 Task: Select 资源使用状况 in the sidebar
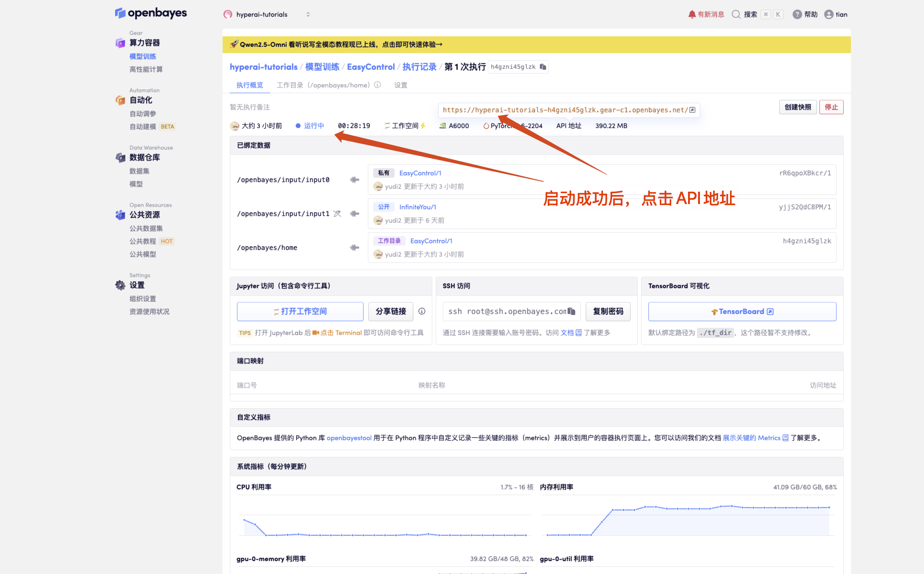pyautogui.click(x=149, y=312)
